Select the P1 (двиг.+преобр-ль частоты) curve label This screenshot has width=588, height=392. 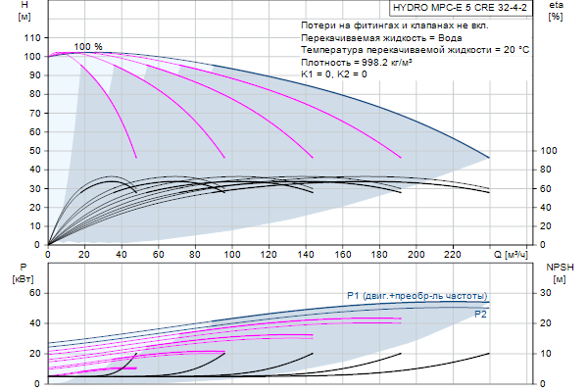point(416,296)
